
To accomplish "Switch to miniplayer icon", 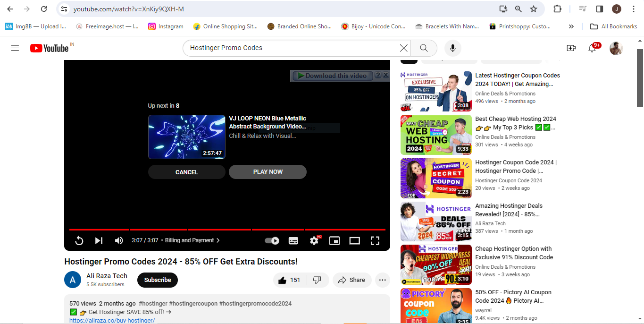I will point(335,241).
